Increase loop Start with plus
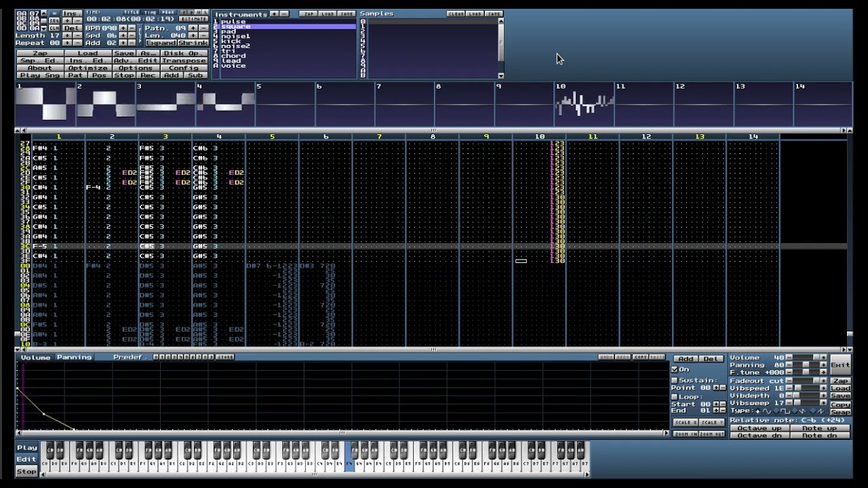Screen dimensions: 868x488 click(716, 404)
